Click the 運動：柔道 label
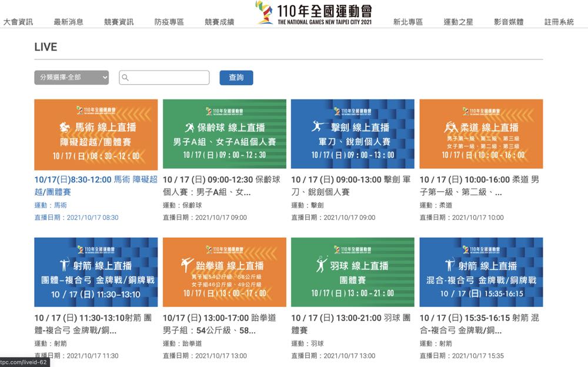 [436, 205]
